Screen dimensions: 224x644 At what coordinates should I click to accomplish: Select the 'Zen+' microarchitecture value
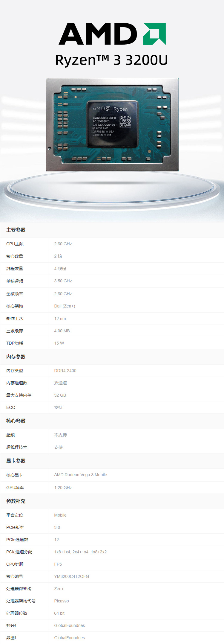click(59, 589)
